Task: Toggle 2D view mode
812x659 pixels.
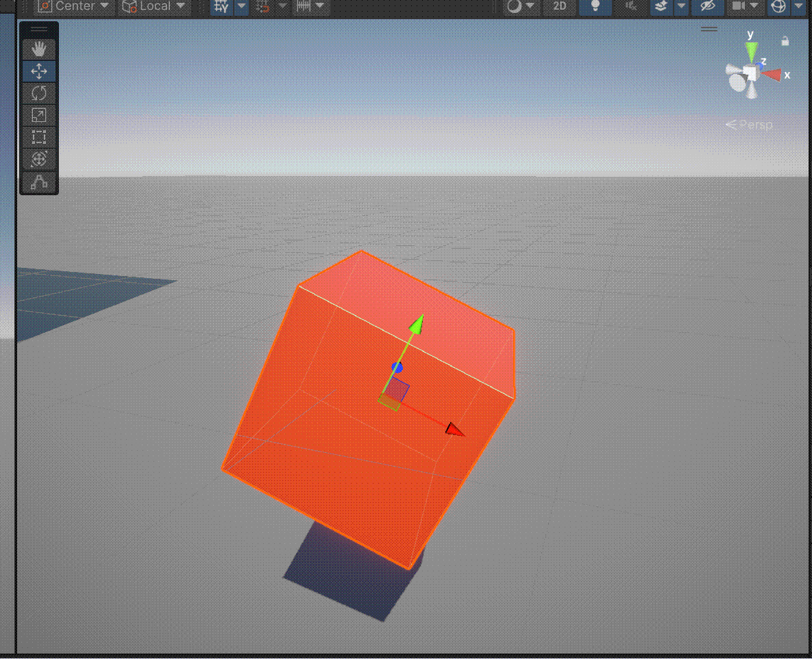Action: pyautogui.click(x=559, y=6)
